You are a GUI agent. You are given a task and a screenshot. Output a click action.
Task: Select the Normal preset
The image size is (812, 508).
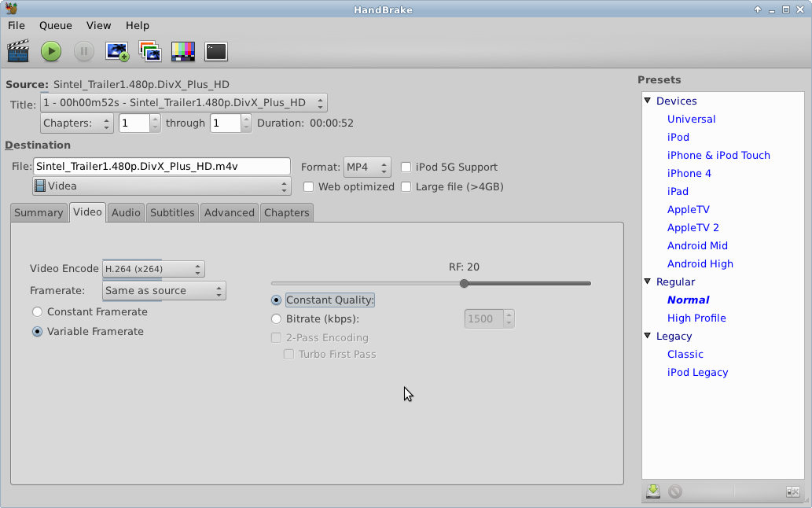689,300
